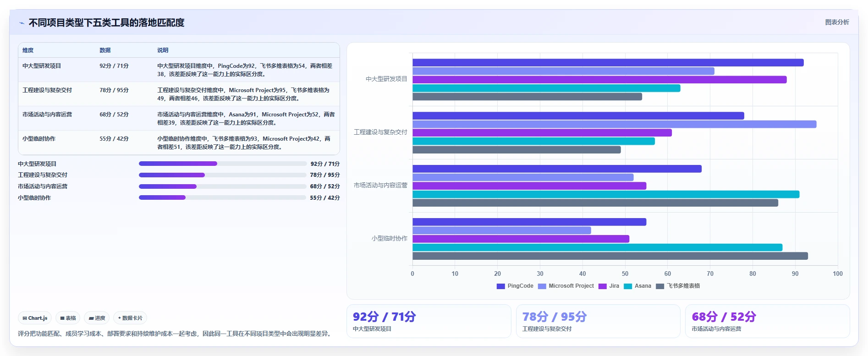Select table cell 中大型研发项目 in the 维度 column
Screen dimensions: 868x356
pos(42,66)
